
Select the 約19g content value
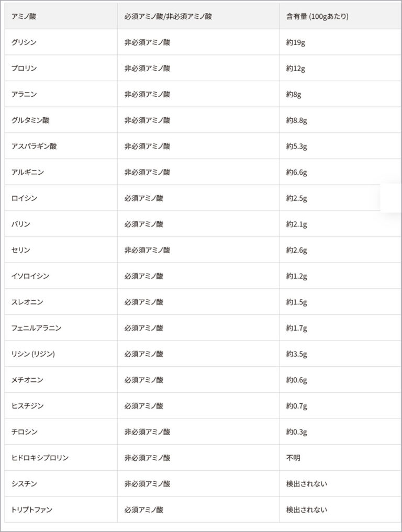(296, 42)
